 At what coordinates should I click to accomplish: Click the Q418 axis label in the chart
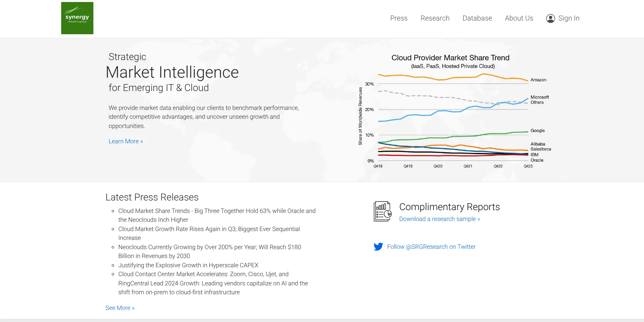click(x=378, y=166)
